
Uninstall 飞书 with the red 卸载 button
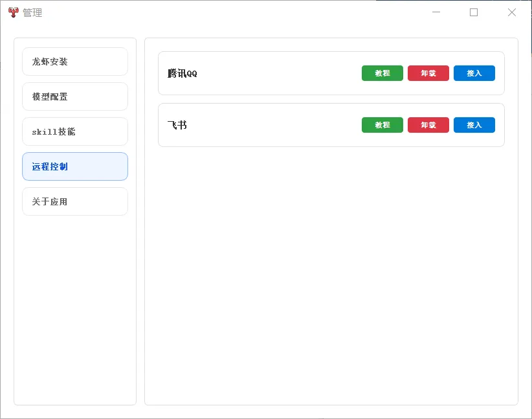click(x=428, y=125)
